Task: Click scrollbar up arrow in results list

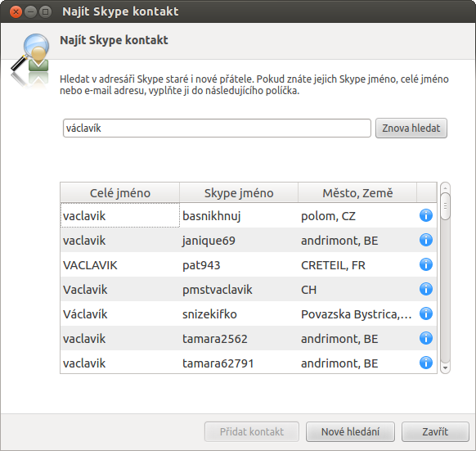Action: click(x=445, y=188)
